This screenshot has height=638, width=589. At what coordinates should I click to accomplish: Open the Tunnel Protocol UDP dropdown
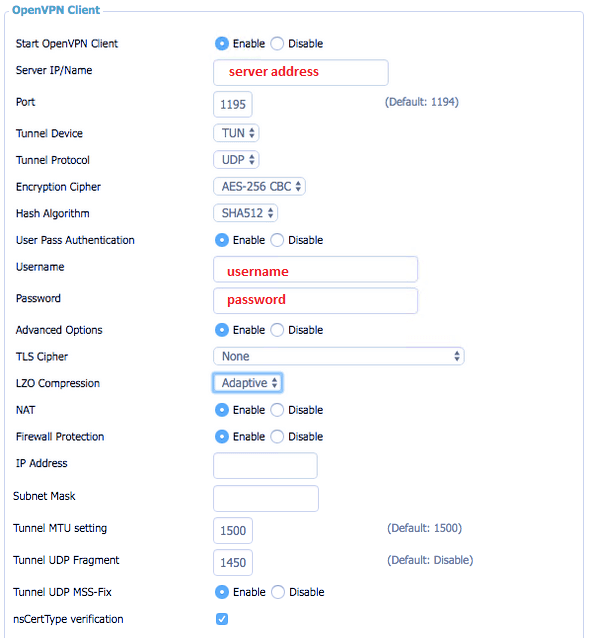(x=236, y=160)
